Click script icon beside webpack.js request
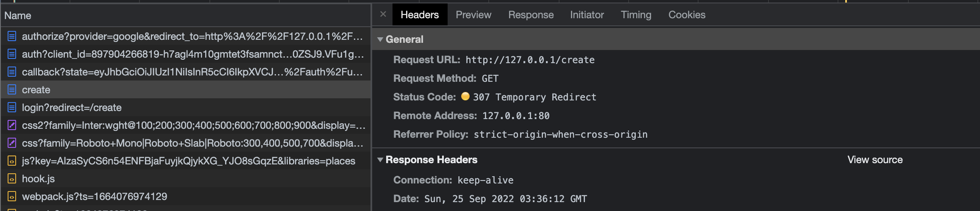Image resolution: width=980 pixels, height=211 pixels. [12, 197]
